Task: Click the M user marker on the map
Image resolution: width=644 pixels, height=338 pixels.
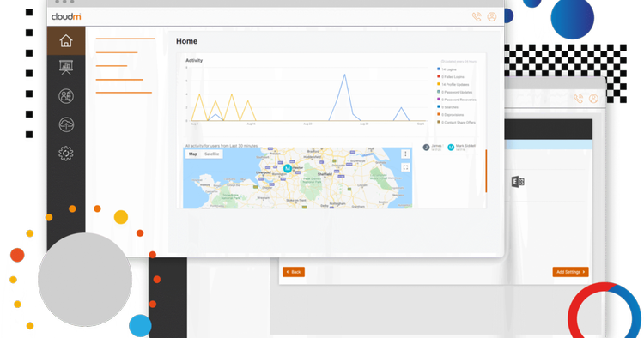Action: click(288, 168)
